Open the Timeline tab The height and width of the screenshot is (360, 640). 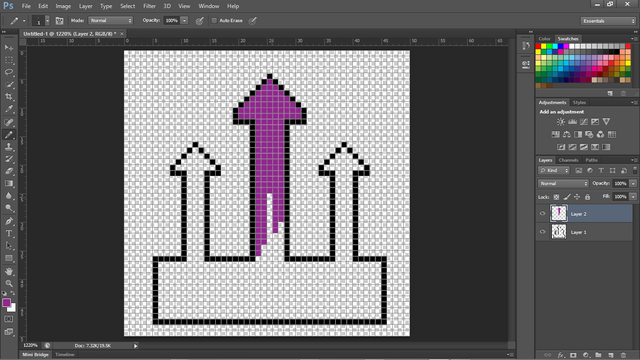64,354
